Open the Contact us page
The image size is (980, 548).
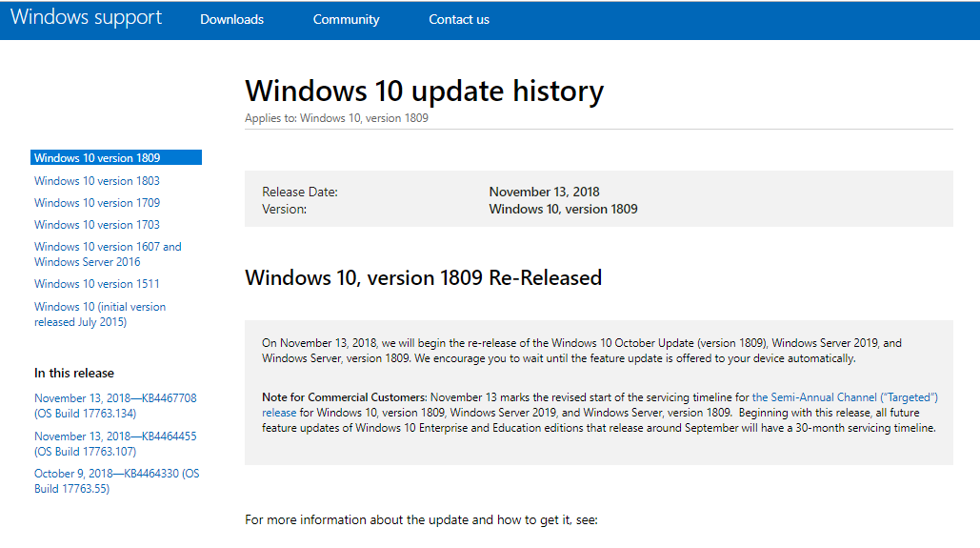point(459,19)
